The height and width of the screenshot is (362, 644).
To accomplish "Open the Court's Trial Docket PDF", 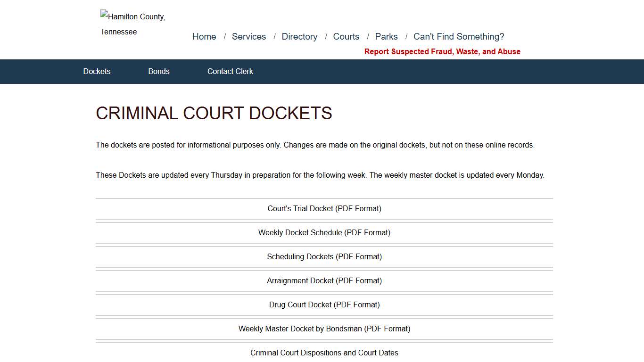I will 324,208.
